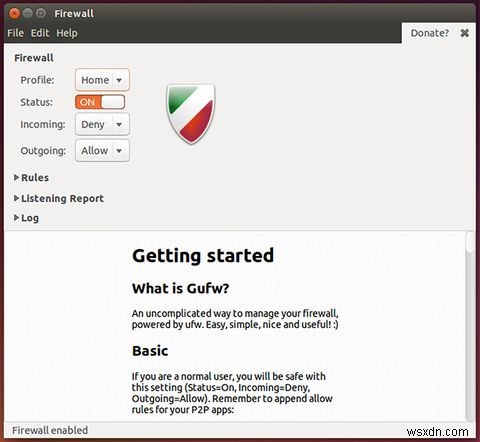Image resolution: width=480 pixels, height=442 pixels.
Task: Open the Edit menu
Action: (x=40, y=33)
